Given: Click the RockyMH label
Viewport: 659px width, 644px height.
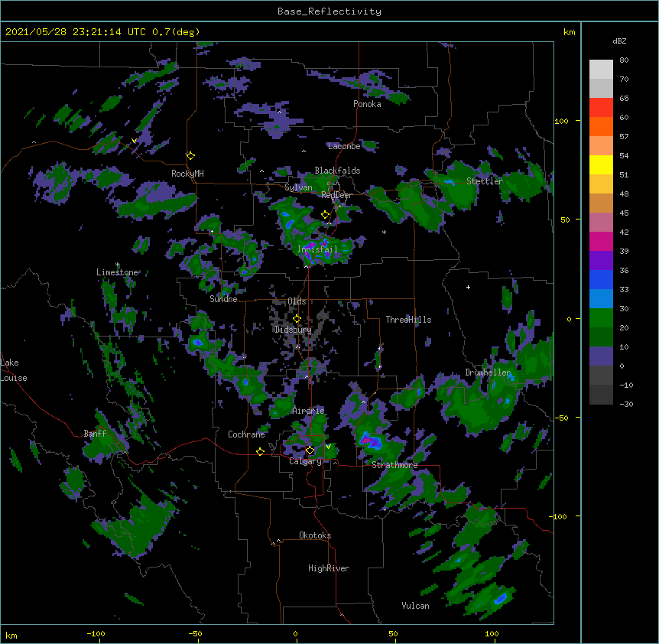Looking at the screenshot, I should pyautogui.click(x=187, y=174).
